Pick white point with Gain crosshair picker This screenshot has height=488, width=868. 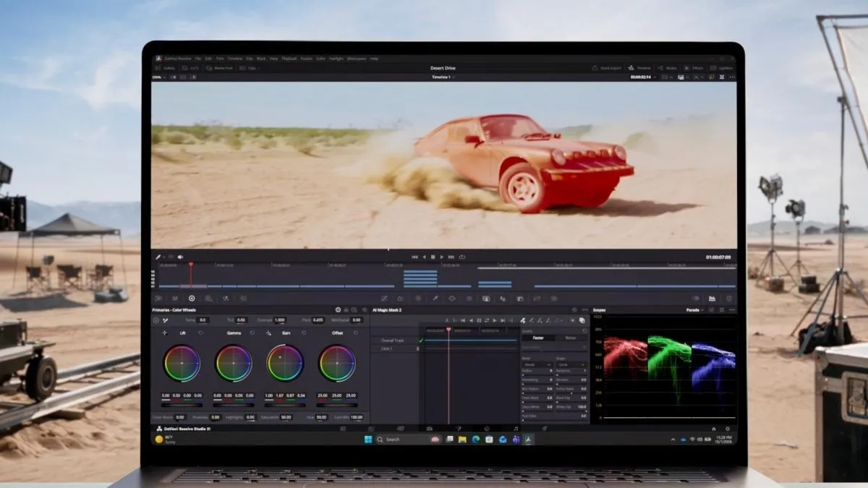coord(268,333)
